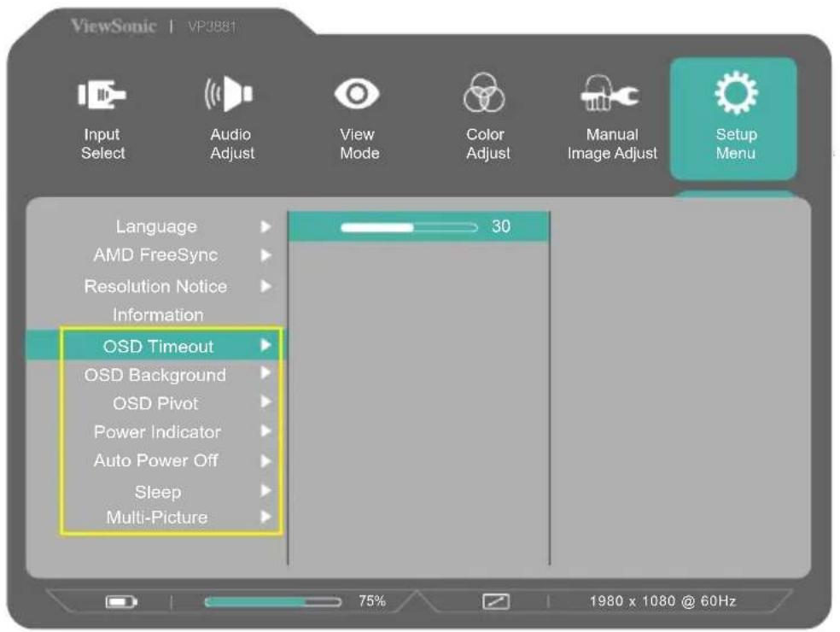The height and width of the screenshot is (632, 840).
Task: Adjust the OSD Timeout slider bar
Action: click(409, 227)
